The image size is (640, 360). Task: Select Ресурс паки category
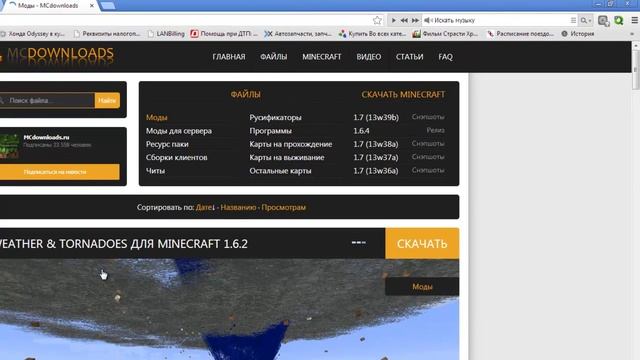coord(167,144)
